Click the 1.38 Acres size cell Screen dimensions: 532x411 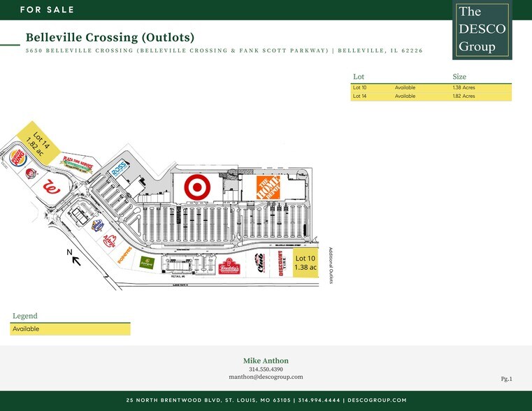click(463, 87)
